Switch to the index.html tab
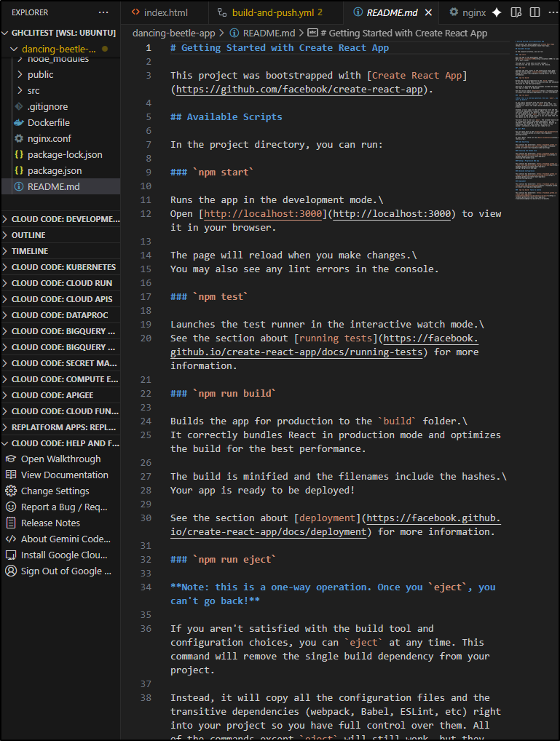Screen dimensions: 560x741 coord(165,12)
